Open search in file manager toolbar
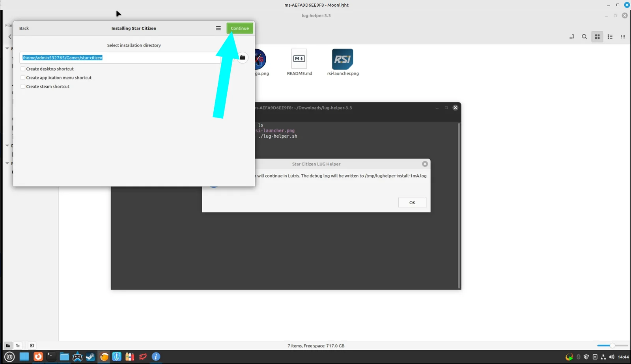The height and width of the screenshot is (364, 631). 584,37
